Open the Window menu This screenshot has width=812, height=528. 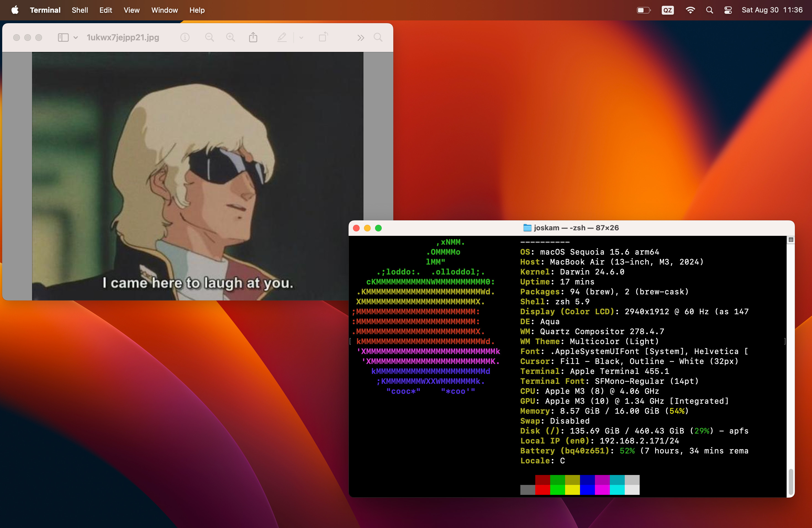(x=164, y=10)
